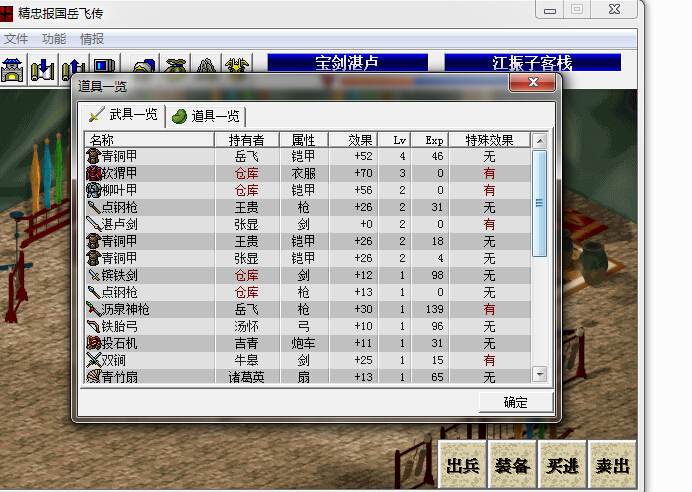Click the sword icon beside 镔铁剑
692x492 pixels.
[94, 275]
